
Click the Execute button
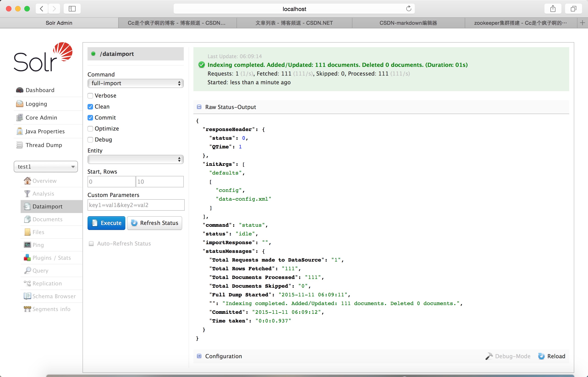(x=106, y=223)
